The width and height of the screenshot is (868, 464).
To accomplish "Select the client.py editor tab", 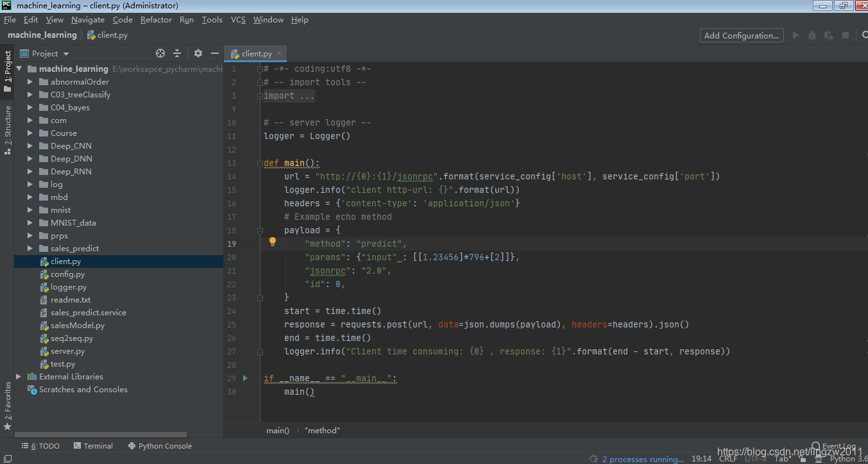I will [x=257, y=54].
